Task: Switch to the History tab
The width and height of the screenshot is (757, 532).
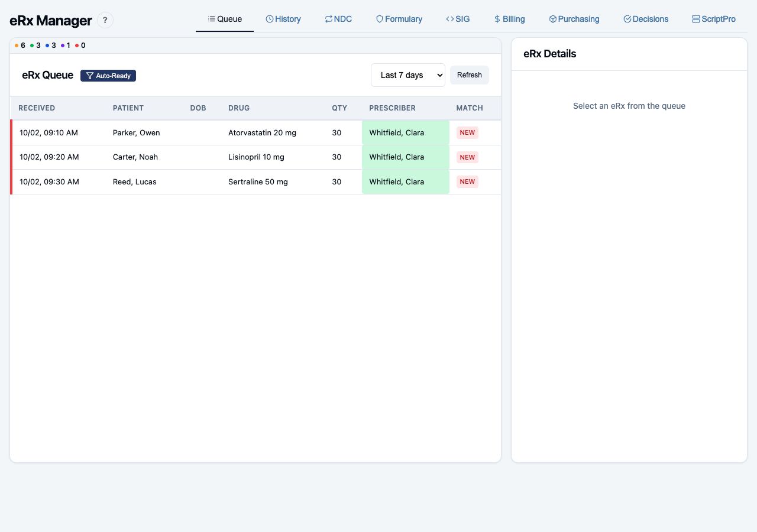Action: pyautogui.click(x=283, y=19)
